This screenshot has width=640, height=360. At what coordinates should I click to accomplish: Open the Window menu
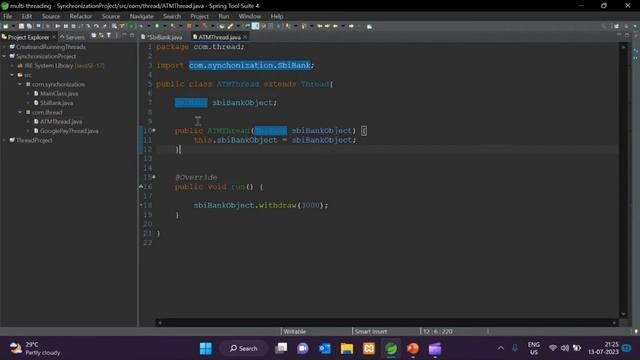250,16
